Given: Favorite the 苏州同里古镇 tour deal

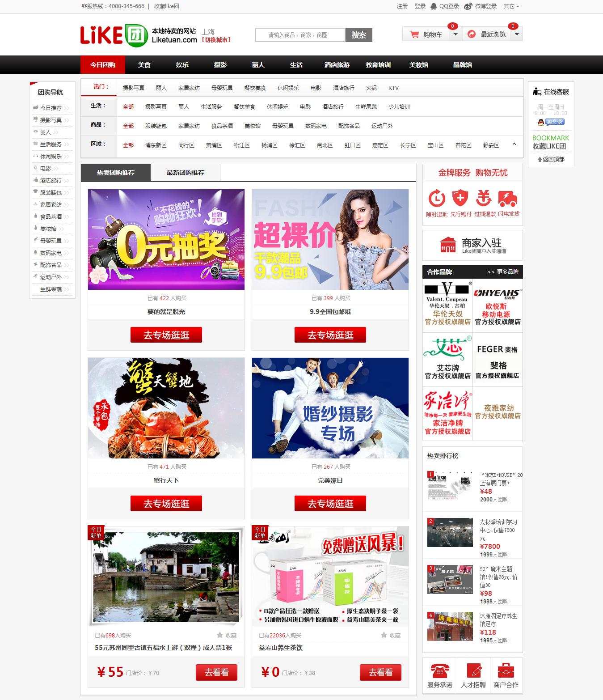Looking at the screenshot, I should pyautogui.click(x=220, y=635).
